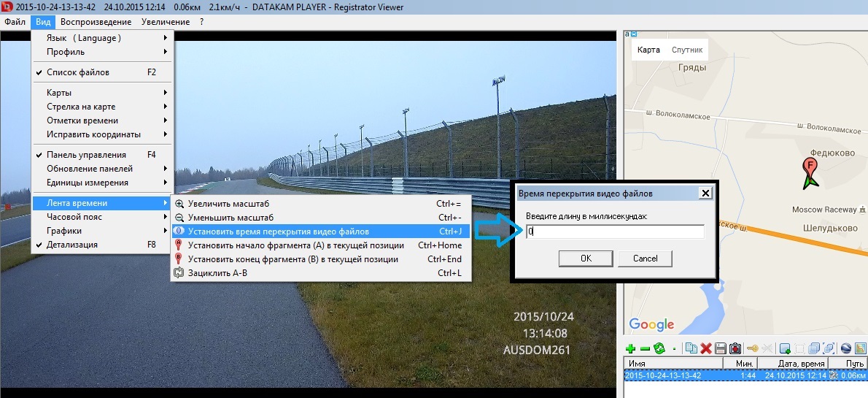Click the red X delete icon
Screen dimensions: 868x398
pyautogui.click(x=706, y=348)
